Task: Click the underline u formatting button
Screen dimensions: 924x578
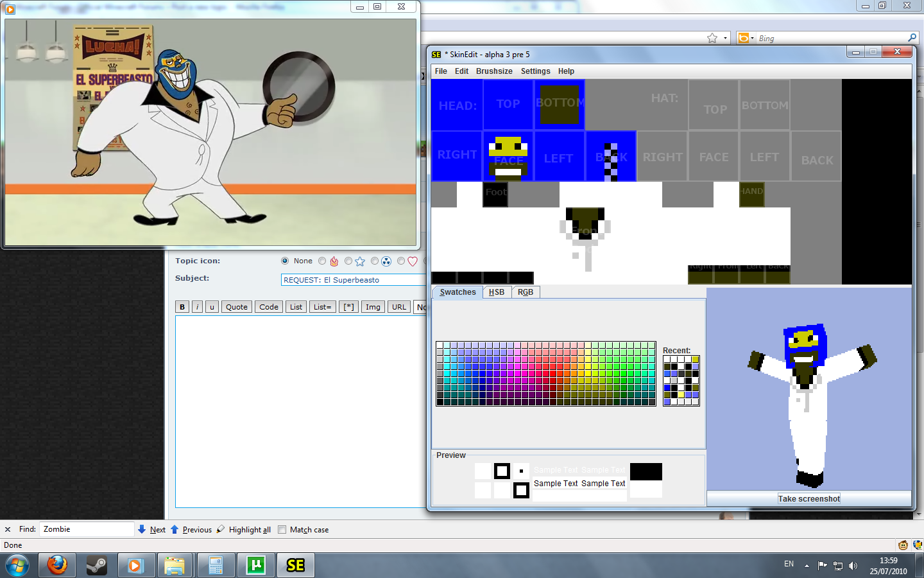Action: pyautogui.click(x=212, y=307)
